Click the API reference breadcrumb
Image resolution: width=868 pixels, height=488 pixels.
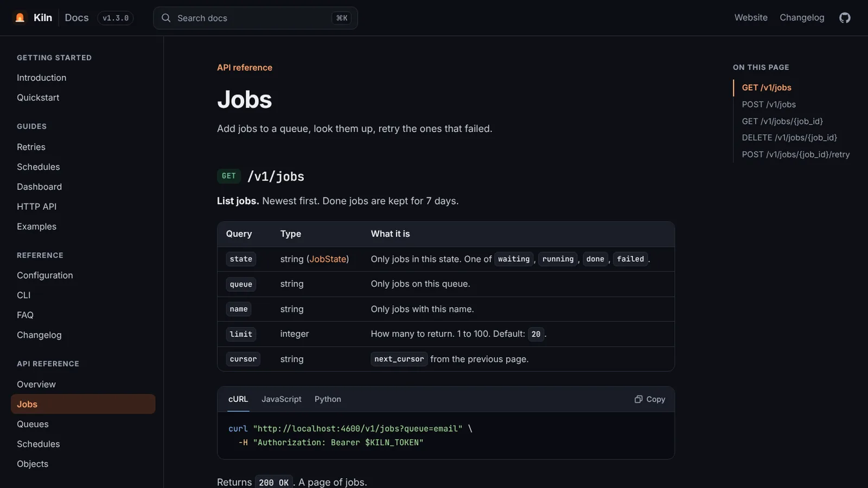[x=245, y=68]
